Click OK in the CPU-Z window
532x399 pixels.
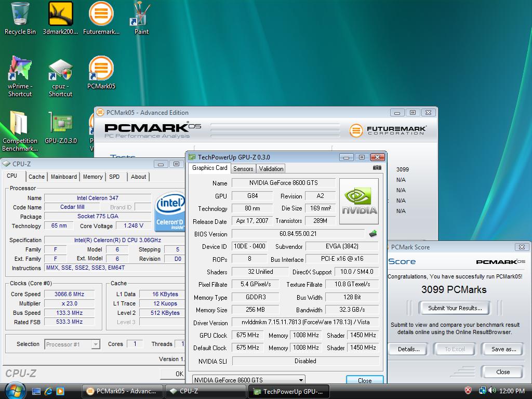(x=173, y=374)
